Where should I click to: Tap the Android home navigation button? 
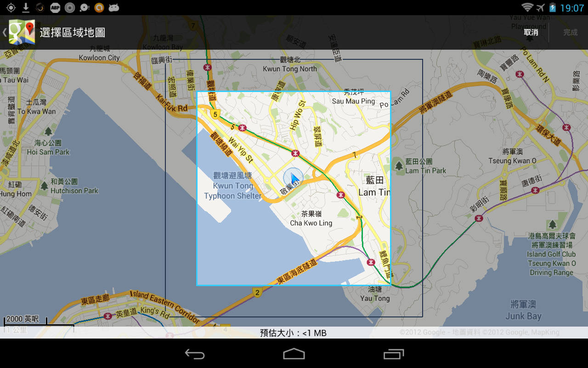pos(294,354)
